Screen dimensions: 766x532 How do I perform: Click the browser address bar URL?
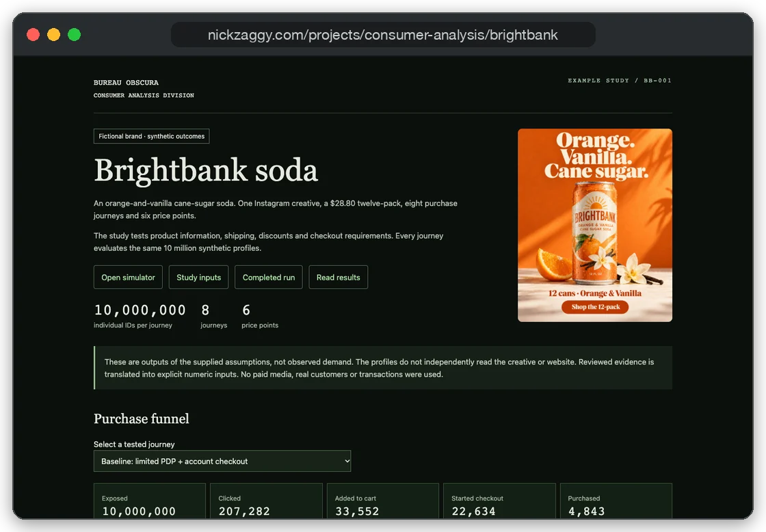coord(383,35)
